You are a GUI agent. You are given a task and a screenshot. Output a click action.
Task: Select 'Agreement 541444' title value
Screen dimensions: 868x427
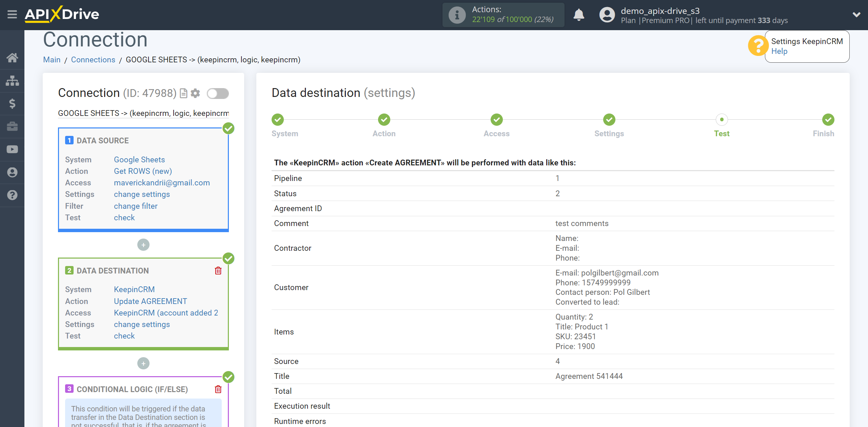pyautogui.click(x=589, y=376)
